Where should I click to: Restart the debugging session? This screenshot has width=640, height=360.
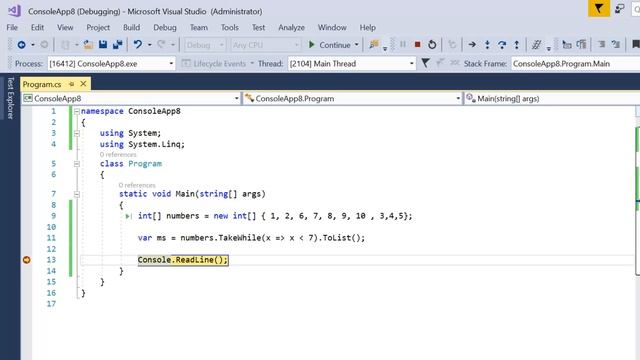click(x=432, y=44)
